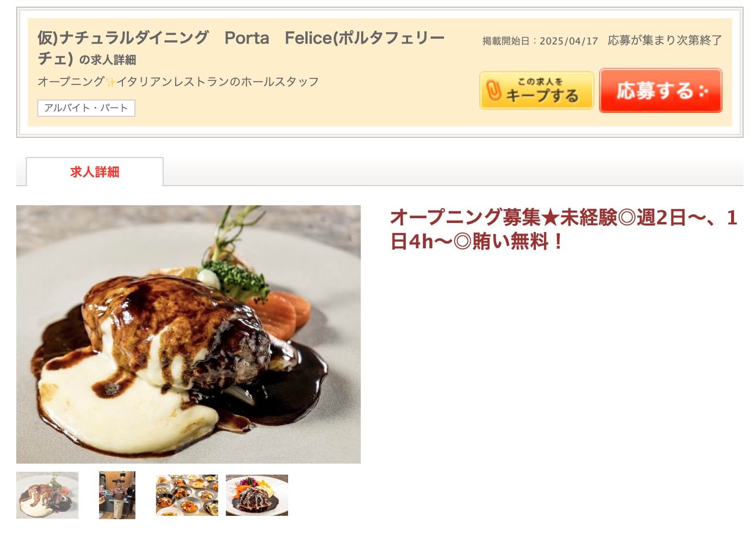Image resolution: width=756 pixels, height=533 pixels.
Task: Click the イタリアンレストランのホールスタッフ subtitle text
Action: pos(218,82)
